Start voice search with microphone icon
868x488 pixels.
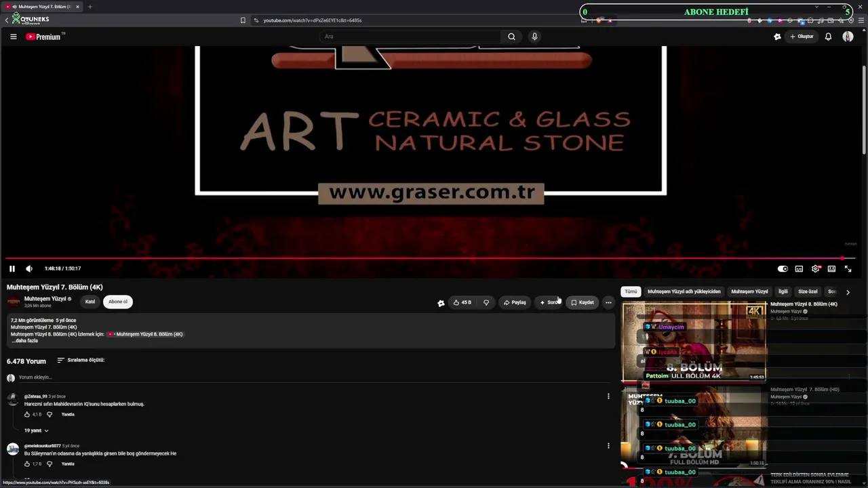pos(534,37)
